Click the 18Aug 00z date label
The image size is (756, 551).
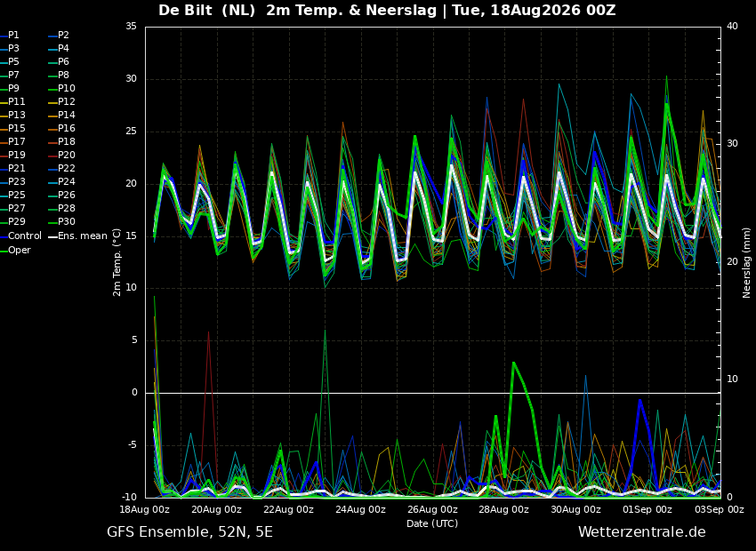click(145, 509)
